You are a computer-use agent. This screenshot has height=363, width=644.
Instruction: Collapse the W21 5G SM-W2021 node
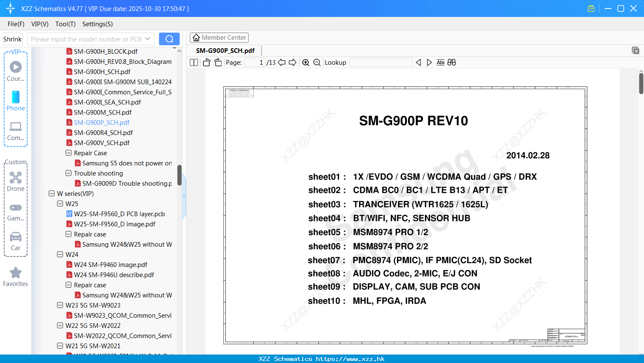tap(60, 346)
